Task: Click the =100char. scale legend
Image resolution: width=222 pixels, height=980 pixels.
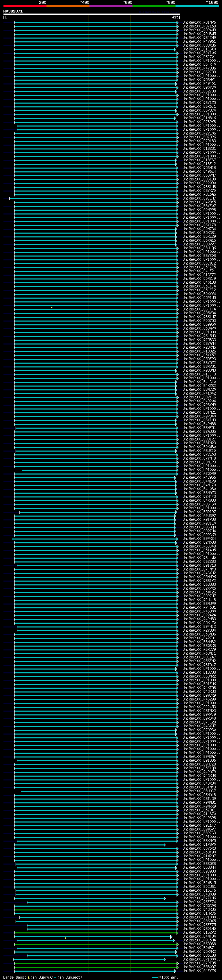Action: tap(165, 977)
